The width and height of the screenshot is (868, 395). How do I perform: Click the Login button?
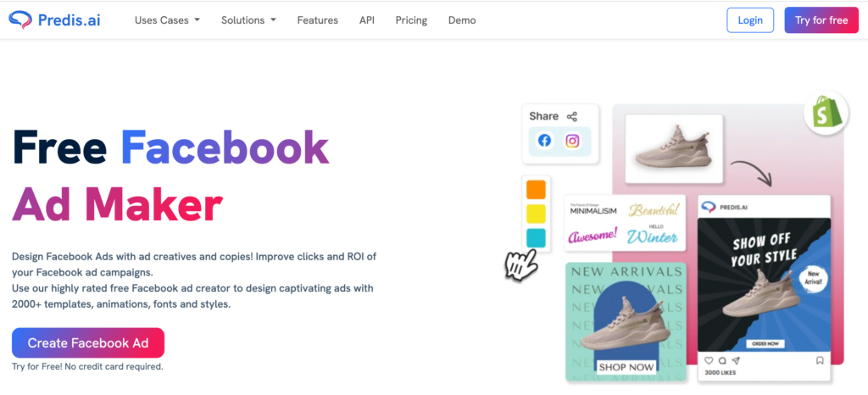pyautogui.click(x=749, y=20)
